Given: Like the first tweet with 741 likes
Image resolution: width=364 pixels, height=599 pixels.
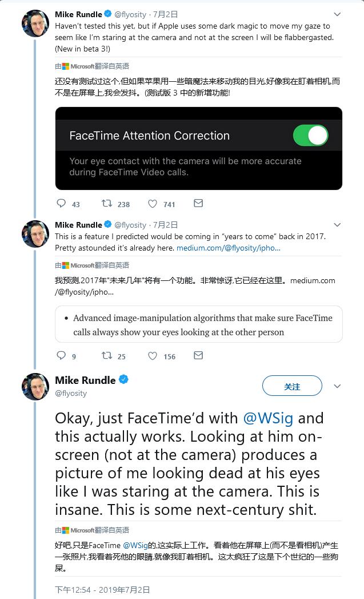Looking at the screenshot, I should coord(153,203).
